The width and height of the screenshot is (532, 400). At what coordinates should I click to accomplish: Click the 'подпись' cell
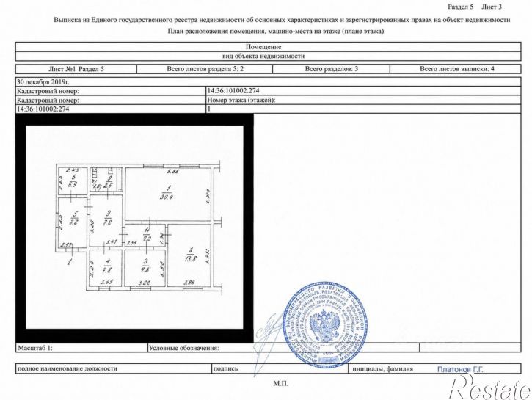pyautogui.click(x=280, y=368)
